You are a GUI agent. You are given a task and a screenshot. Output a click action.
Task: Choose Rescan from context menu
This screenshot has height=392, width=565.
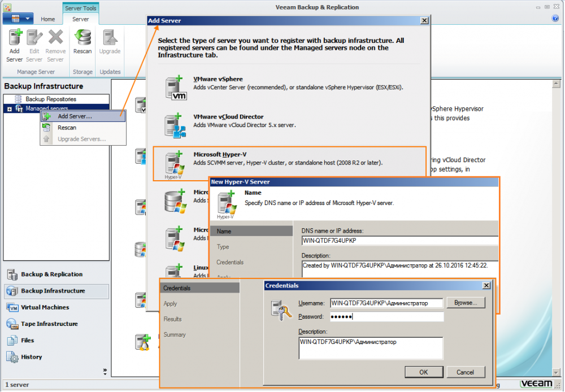[x=83, y=128]
